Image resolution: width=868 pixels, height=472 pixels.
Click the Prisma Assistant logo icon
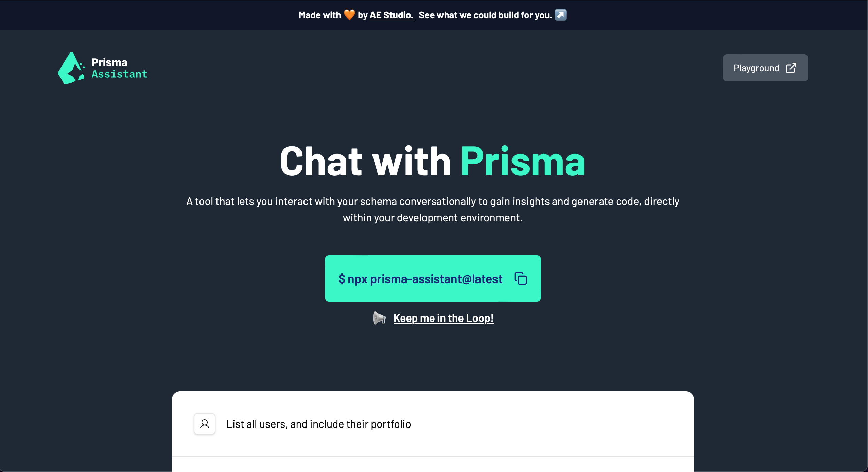[x=72, y=68]
